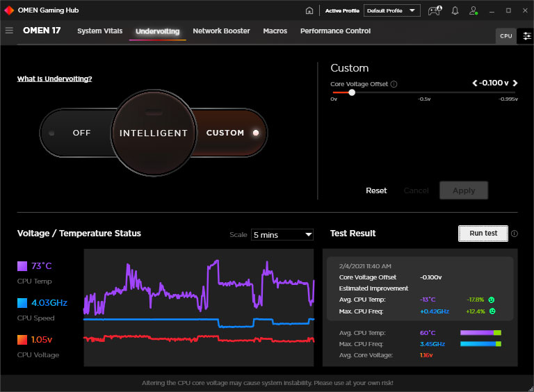Click the green smiley next to +12.4%
The width and height of the screenshot is (534, 392).
[x=492, y=311]
